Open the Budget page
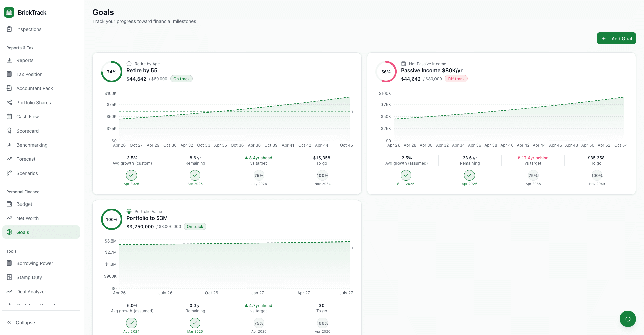 pyautogui.click(x=41, y=204)
